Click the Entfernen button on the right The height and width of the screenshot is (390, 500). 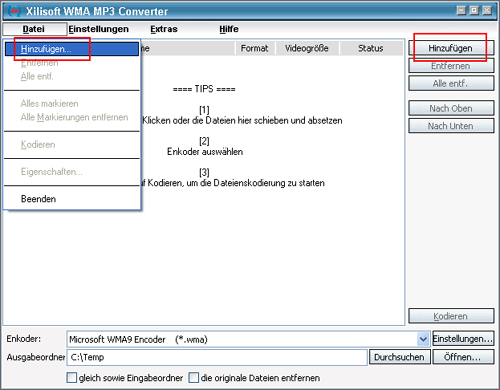pos(451,66)
